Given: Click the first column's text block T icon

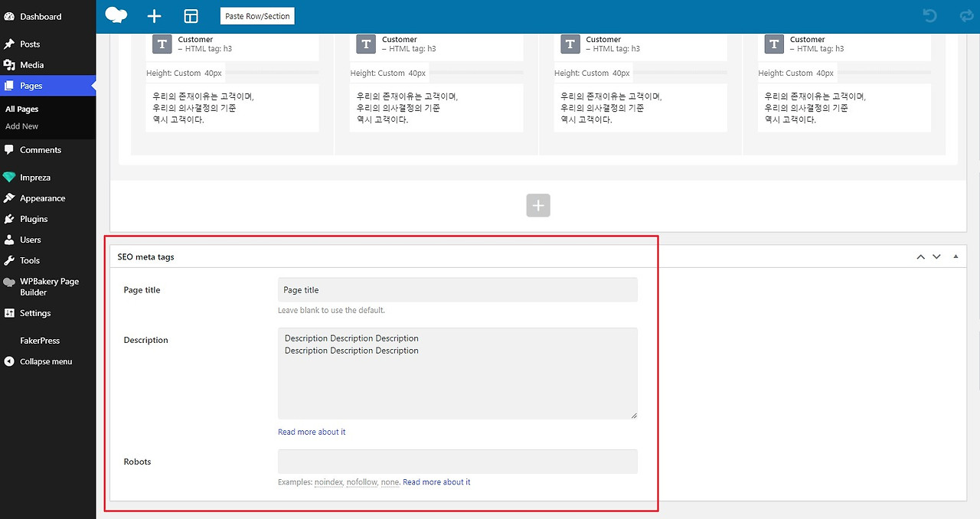Looking at the screenshot, I should point(162,44).
